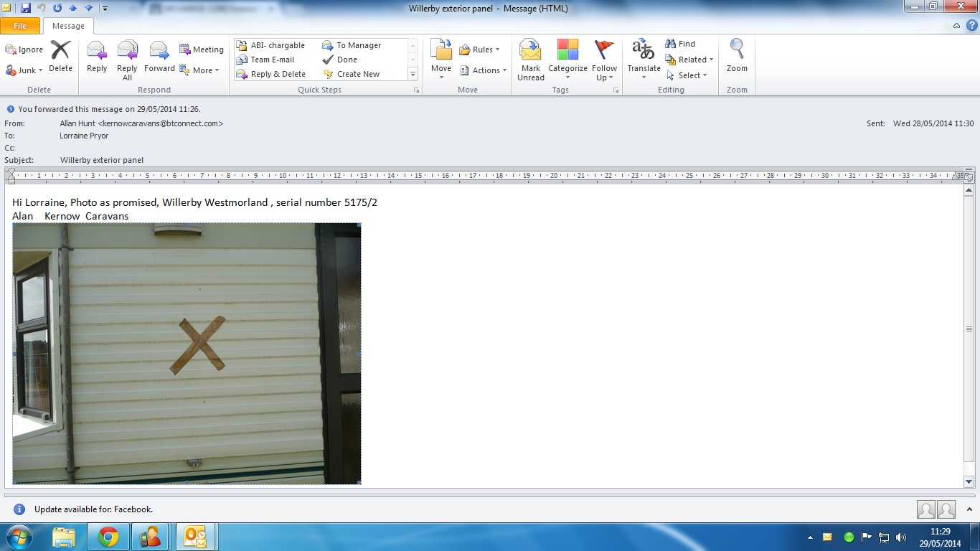Click the caravan panel photo attachment
980x551 pixels.
tap(187, 353)
